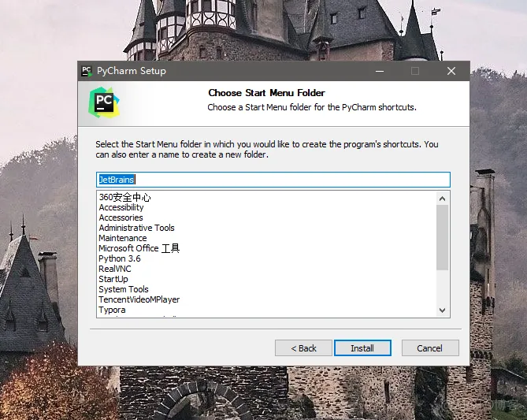Go back with the Back button
The width and height of the screenshot is (527, 420).
pyautogui.click(x=303, y=348)
